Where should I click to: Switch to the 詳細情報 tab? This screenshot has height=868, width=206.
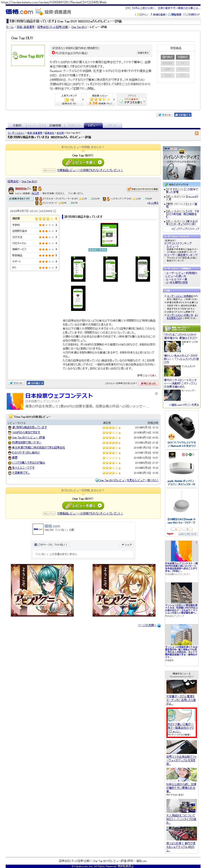pos(55,125)
